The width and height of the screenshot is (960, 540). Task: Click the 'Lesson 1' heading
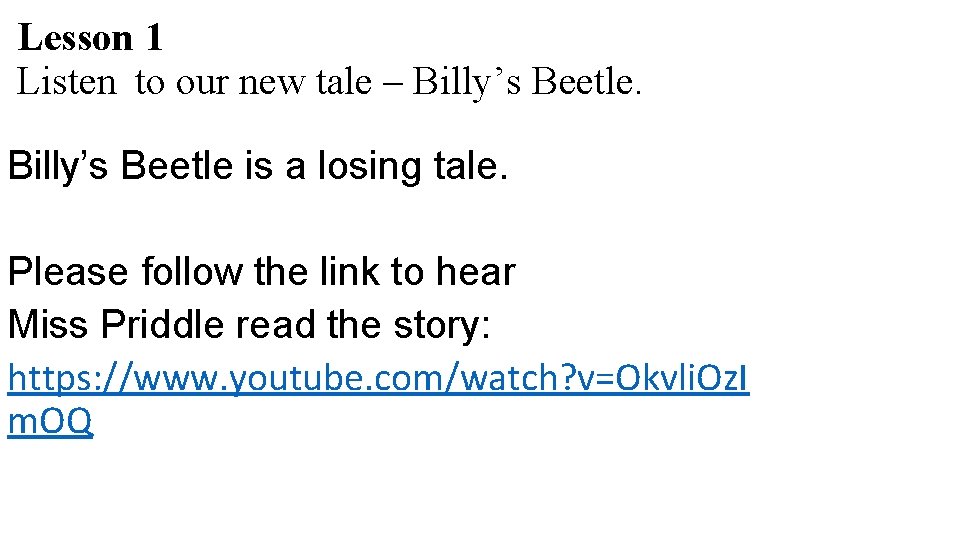[x=90, y=38]
